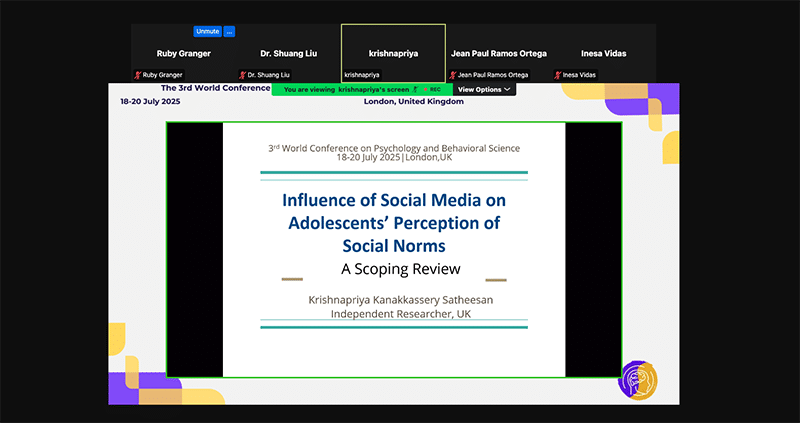Viewport: 800px width, 423px height.
Task: Click the Unmute button on Ruby Granger's tile
Action: point(207,31)
